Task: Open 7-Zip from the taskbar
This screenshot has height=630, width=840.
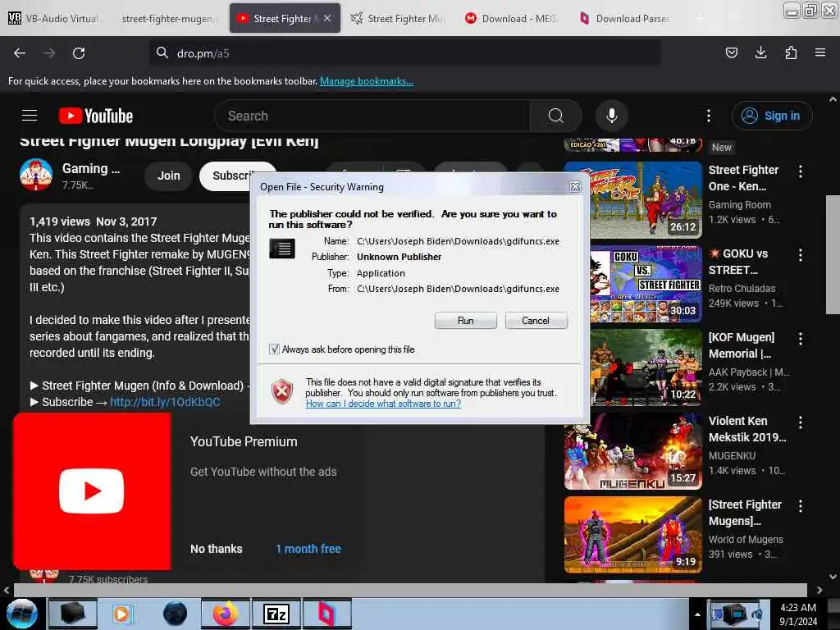Action: 276,614
